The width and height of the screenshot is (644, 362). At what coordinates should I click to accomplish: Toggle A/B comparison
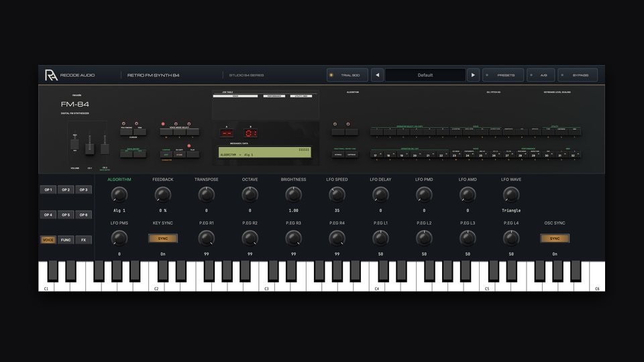[x=541, y=75]
